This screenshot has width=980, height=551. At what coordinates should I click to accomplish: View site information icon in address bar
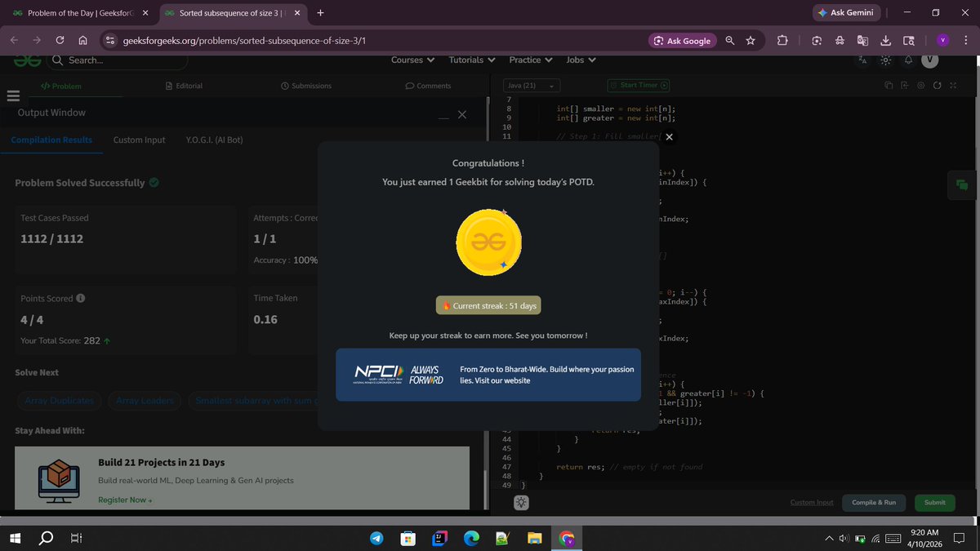tap(110, 41)
